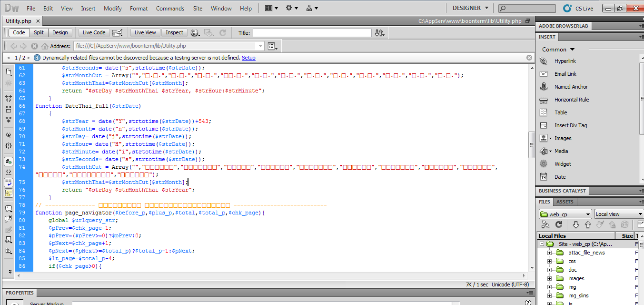This screenshot has width=644, height=305.
Task: Toggle Highlight Invalid Code button
Action: (9, 172)
